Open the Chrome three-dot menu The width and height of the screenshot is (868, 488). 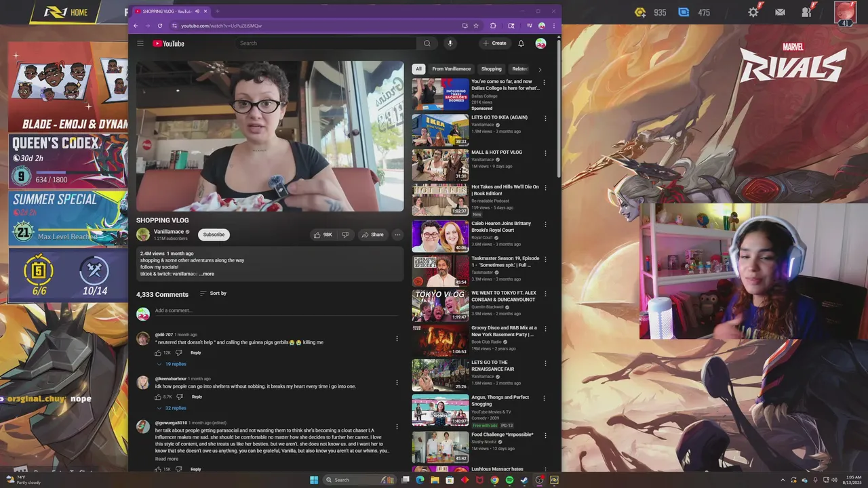(x=554, y=26)
